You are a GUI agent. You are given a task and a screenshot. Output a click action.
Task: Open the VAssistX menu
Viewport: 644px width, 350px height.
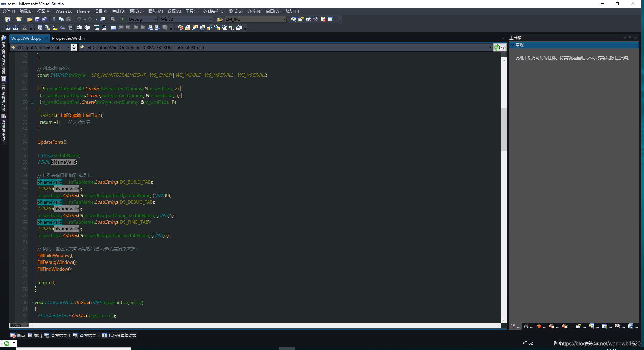point(63,11)
